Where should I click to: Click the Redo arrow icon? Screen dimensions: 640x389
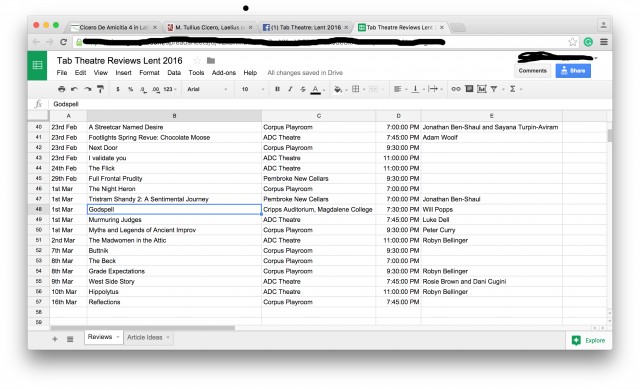(87, 89)
